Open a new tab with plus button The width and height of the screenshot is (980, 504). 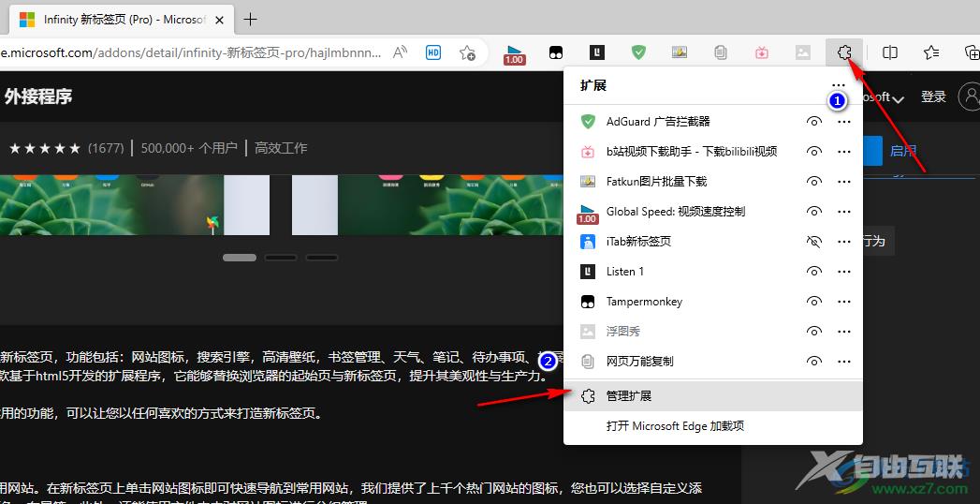click(x=250, y=20)
